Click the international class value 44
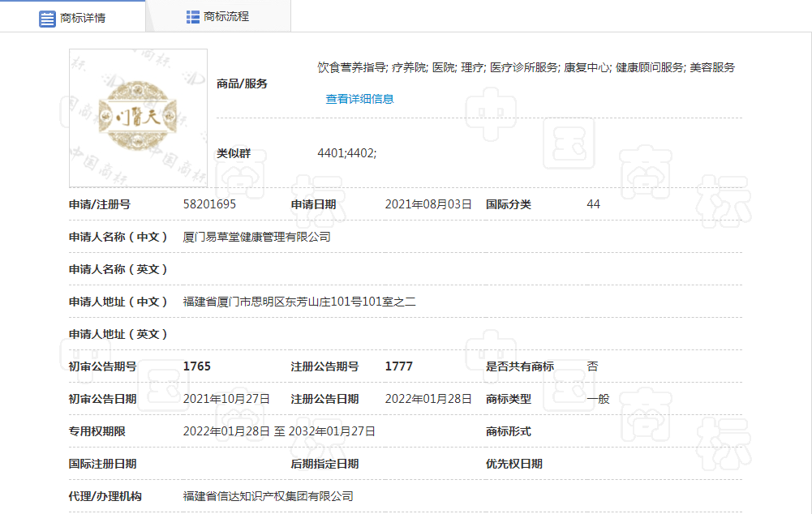812x514 pixels. [593, 204]
